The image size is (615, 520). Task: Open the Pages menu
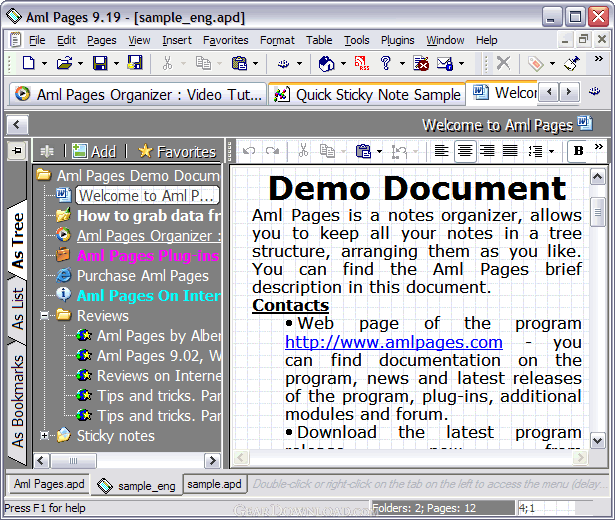coord(102,40)
